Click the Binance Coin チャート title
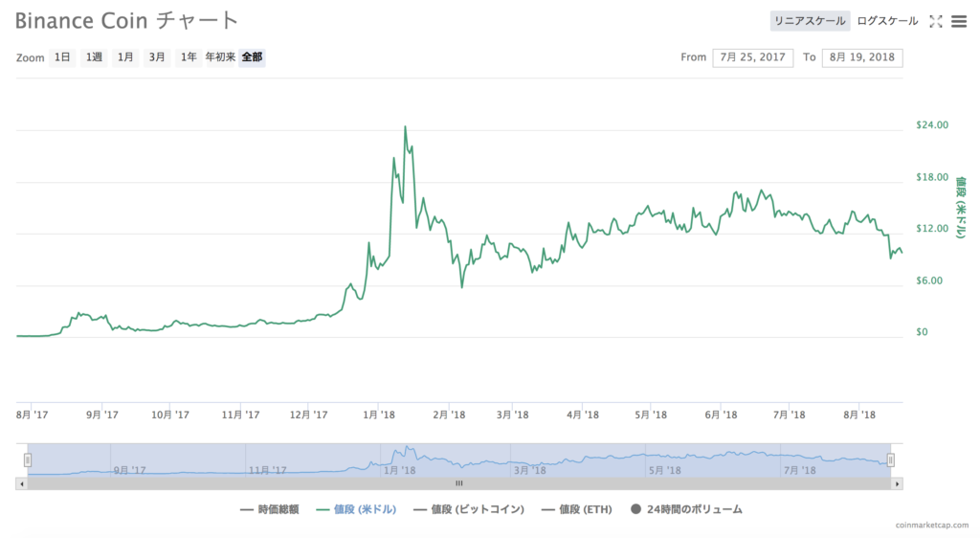The image size is (980, 538). click(126, 21)
